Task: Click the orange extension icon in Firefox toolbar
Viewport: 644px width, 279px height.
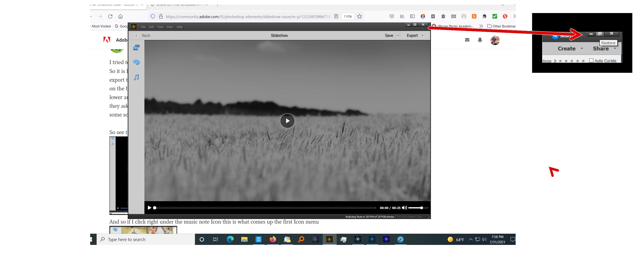Action: coord(474,16)
